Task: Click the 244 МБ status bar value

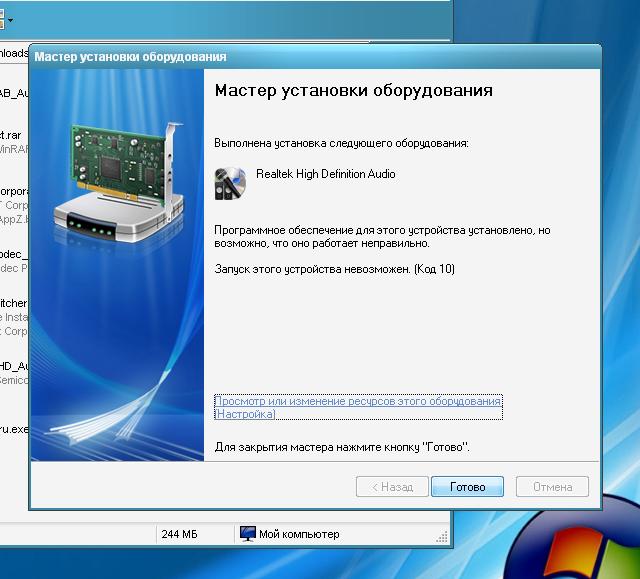Action: (x=179, y=534)
